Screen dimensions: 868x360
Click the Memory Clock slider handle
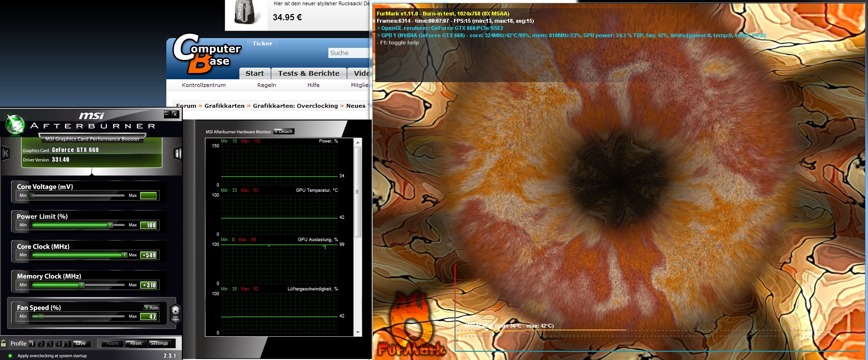[82, 285]
